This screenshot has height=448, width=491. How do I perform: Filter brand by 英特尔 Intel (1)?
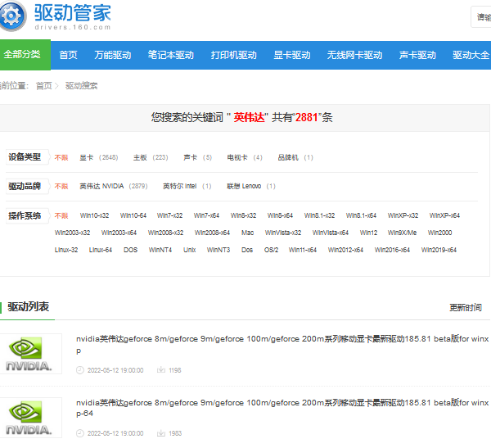[187, 186]
